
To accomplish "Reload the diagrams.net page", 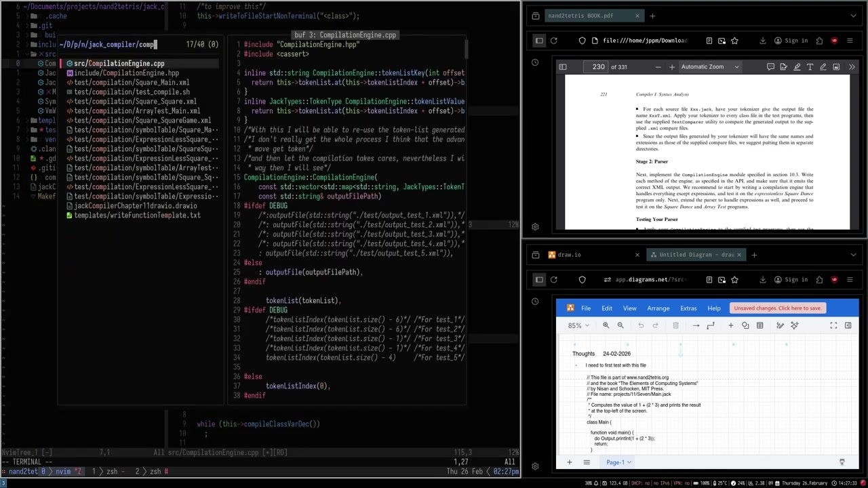I will coord(553,280).
